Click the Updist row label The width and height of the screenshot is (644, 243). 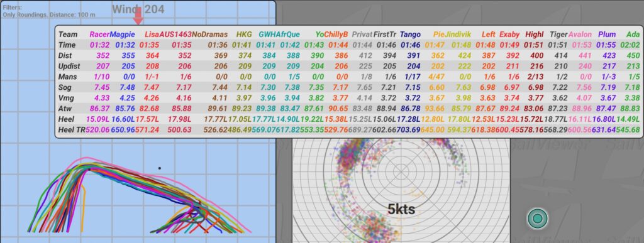pyautogui.click(x=69, y=66)
